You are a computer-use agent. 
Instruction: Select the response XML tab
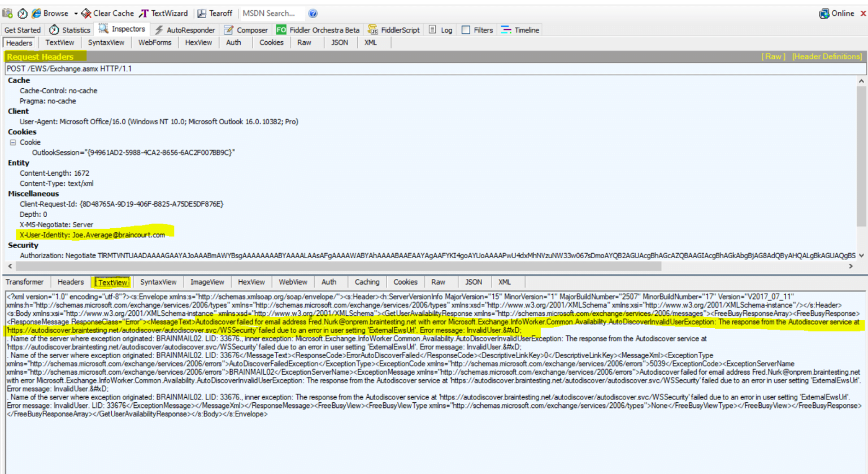point(504,282)
